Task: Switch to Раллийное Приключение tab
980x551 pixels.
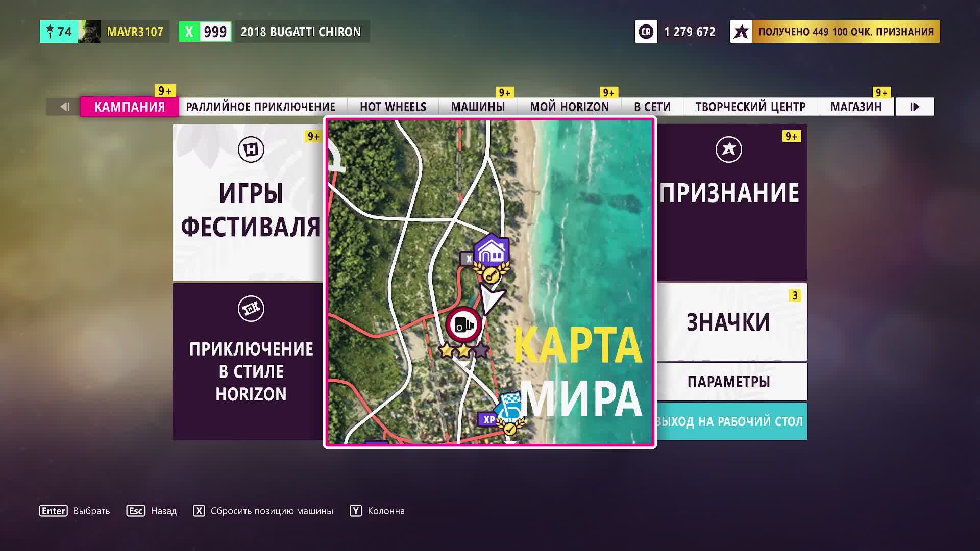Action: click(260, 107)
